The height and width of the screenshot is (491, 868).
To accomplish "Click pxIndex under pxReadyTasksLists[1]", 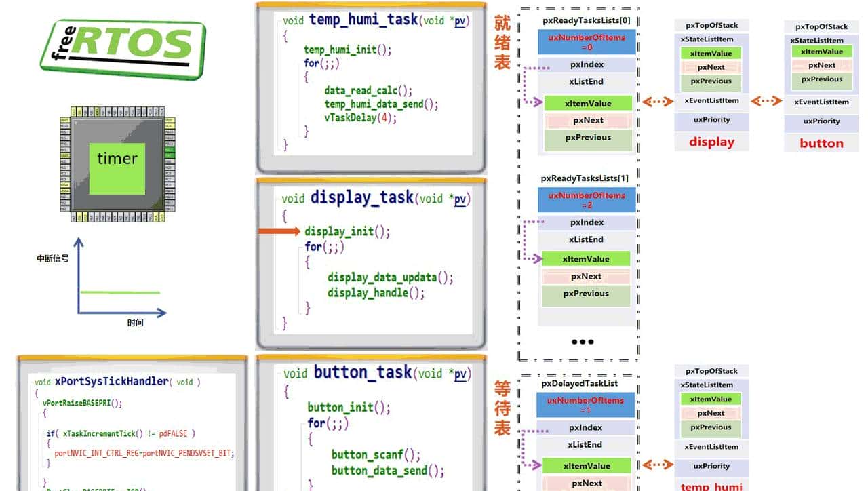I will (x=587, y=222).
